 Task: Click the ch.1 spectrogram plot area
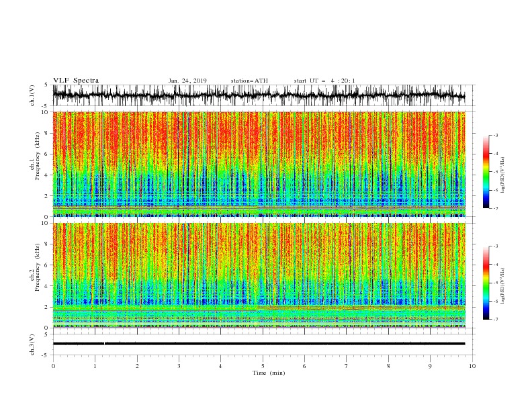coord(259,164)
